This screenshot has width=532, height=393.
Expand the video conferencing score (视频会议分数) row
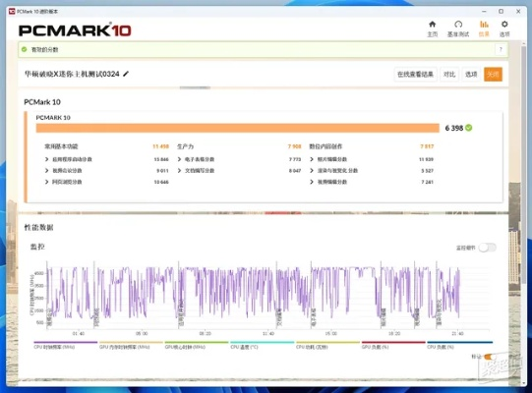point(47,170)
